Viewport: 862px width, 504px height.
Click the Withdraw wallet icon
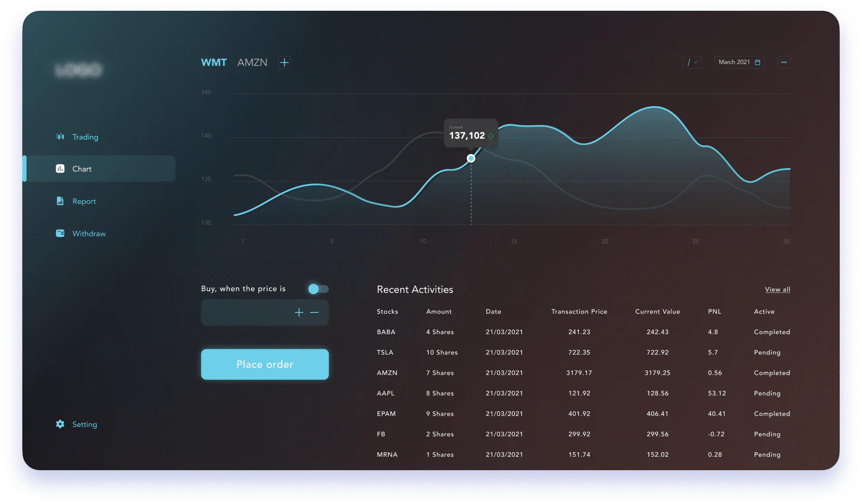(60, 233)
